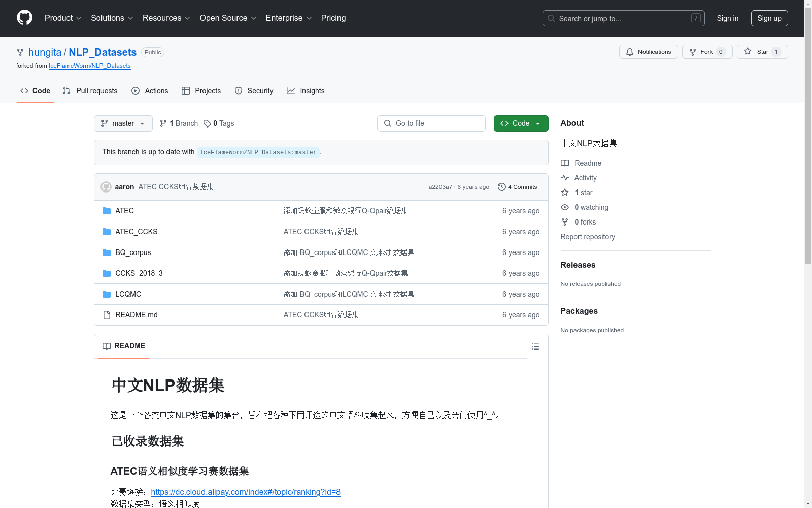Open the ATEC_CCKS folder
812x508 pixels.
(x=136, y=232)
